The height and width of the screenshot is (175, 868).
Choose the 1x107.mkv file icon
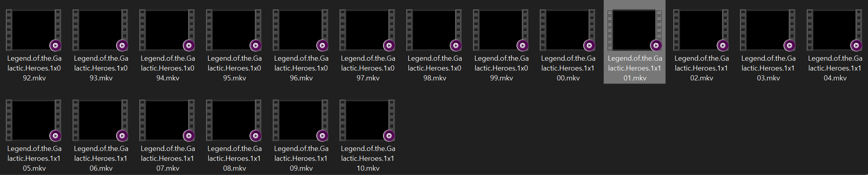click(167, 121)
